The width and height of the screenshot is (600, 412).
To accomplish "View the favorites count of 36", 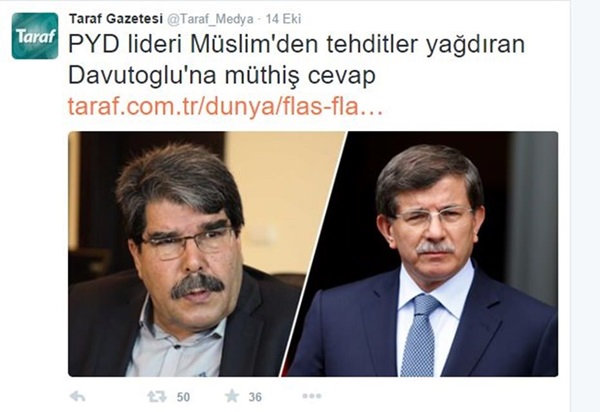I will click(255, 397).
